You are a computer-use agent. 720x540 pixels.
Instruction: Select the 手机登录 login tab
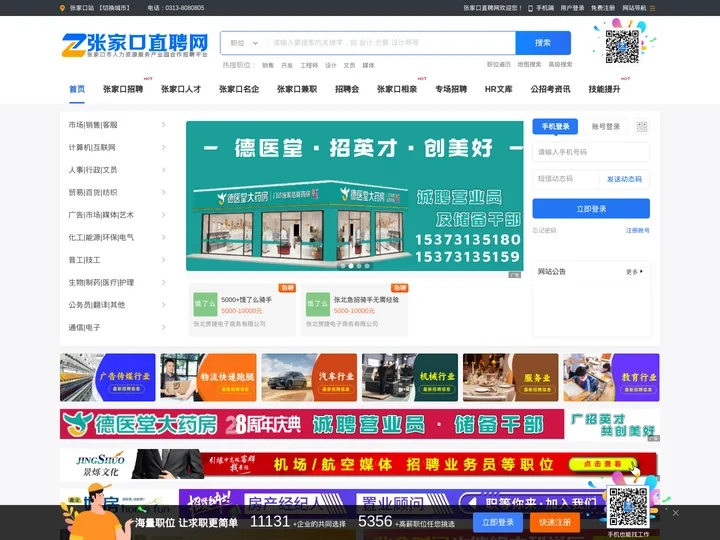tap(555, 127)
